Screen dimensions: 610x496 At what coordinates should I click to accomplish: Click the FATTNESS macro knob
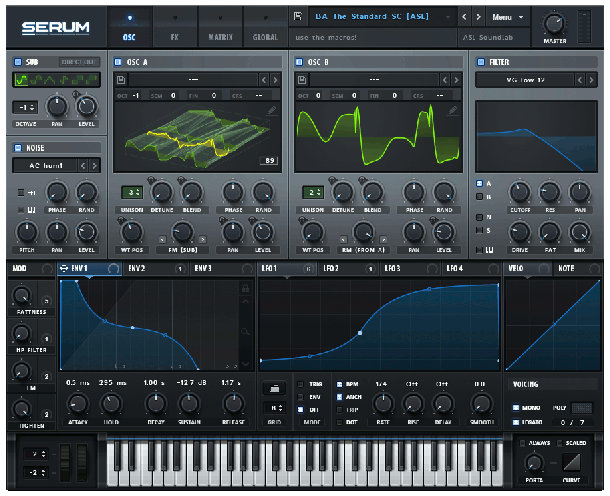21,296
